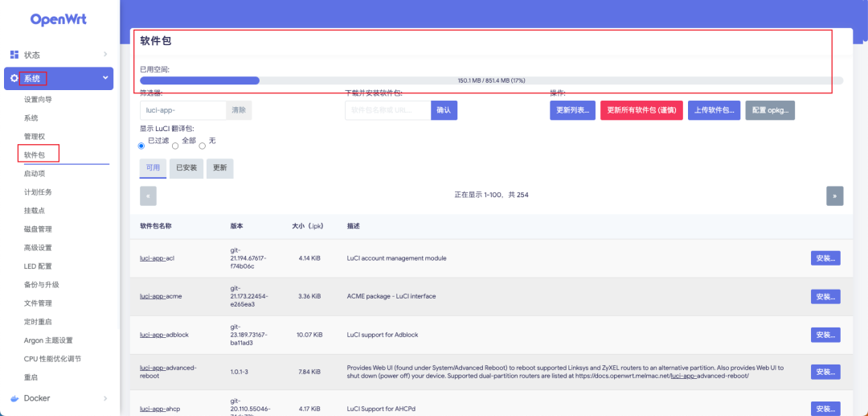
Task: Click the luci-app-acl package name
Action: click(x=158, y=258)
